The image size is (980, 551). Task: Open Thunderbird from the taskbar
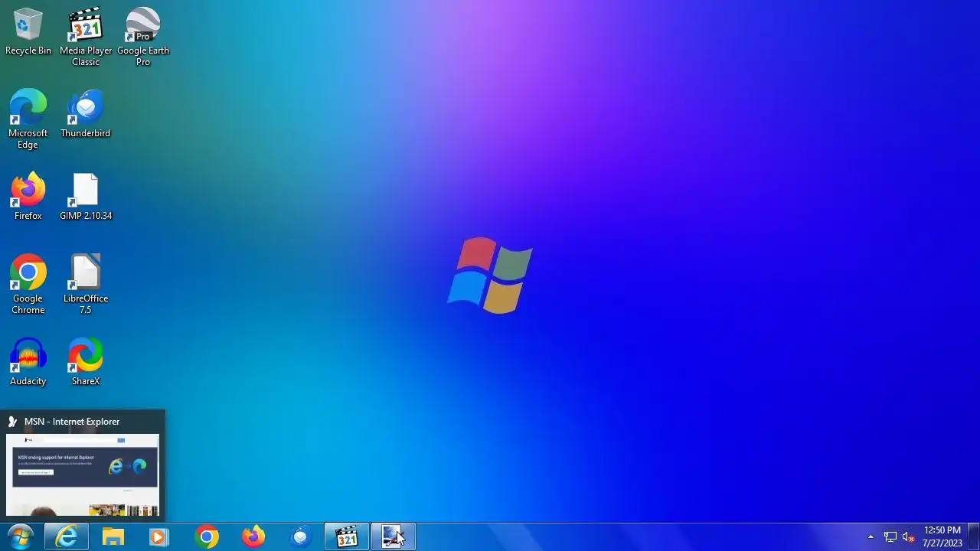point(299,536)
